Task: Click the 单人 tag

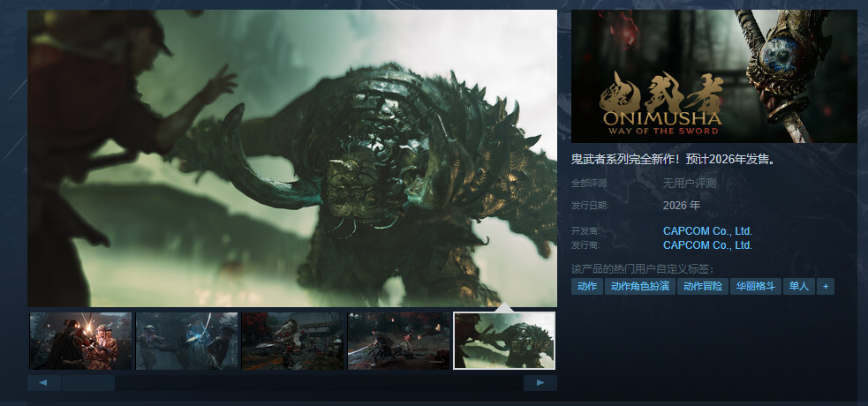Action: click(x=798, y=287)
